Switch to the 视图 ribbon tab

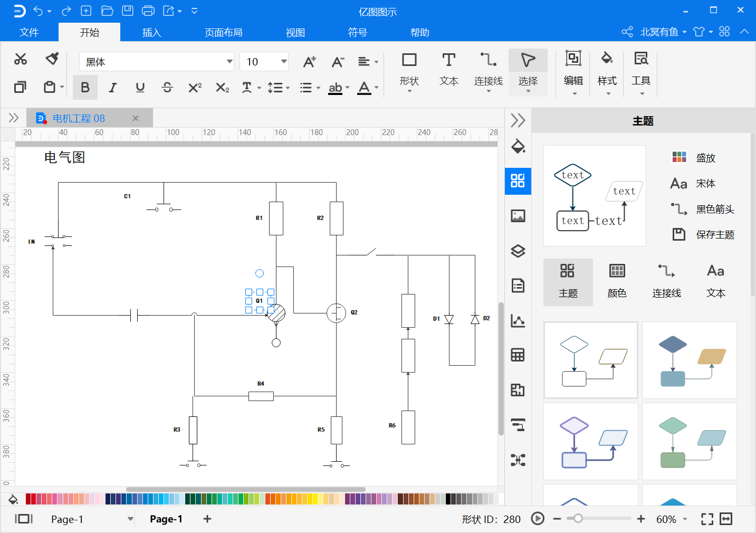tap(295, 32)
